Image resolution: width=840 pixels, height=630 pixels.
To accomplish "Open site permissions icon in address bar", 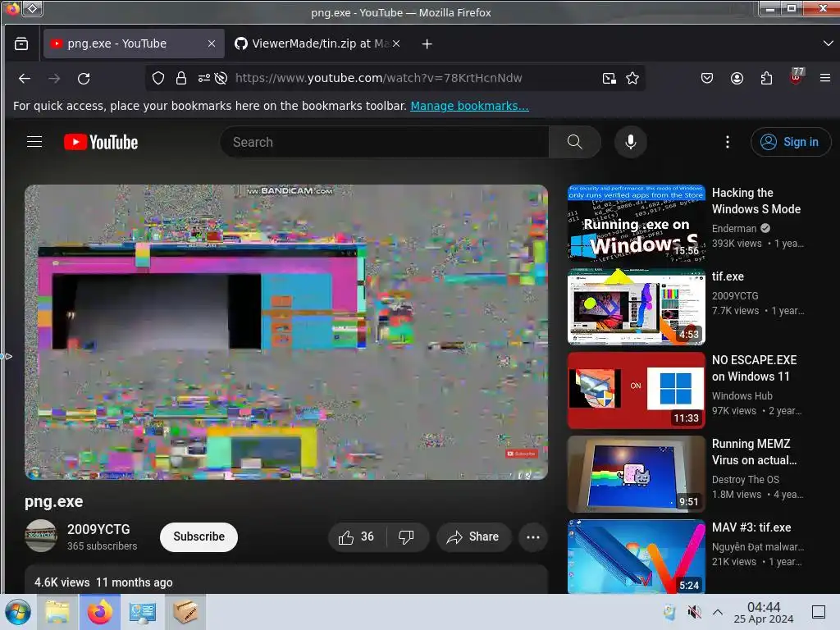I will click(203, 78).
